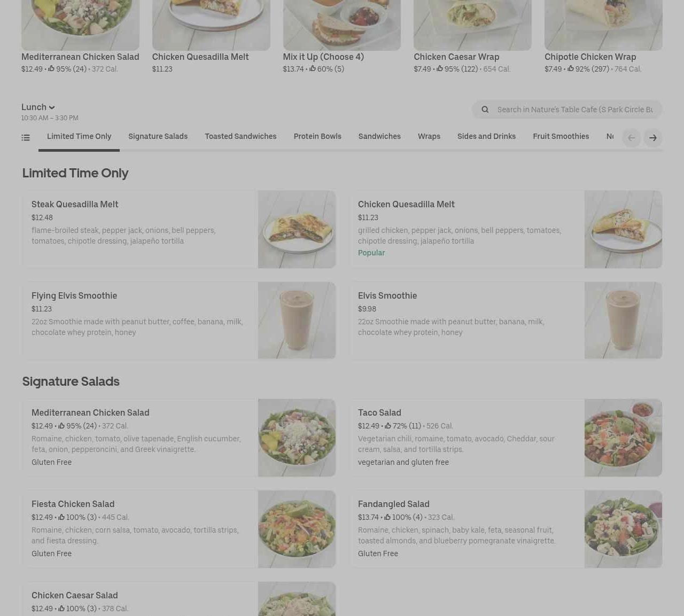Open Chipotle Chicken Wrap featured card
This screenshot has height=616, width=684.
pos(603,37)
